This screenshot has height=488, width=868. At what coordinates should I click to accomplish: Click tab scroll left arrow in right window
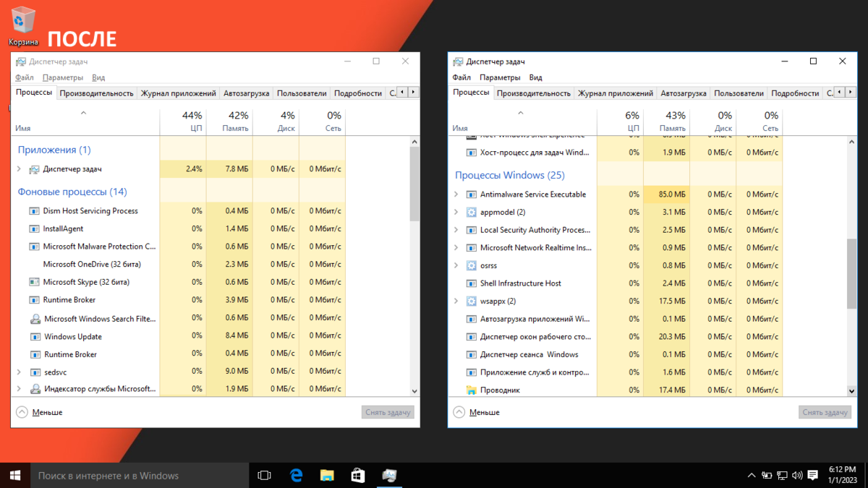pos(839,93)
